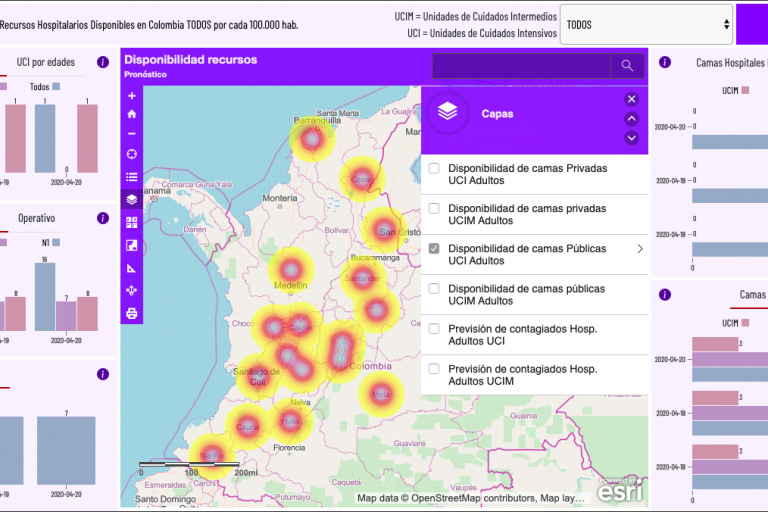Enable Previsión de contagiados Hosp. Adultos UCI
The width and height of the screenshot is (768, 512).
tap(434, 329)
